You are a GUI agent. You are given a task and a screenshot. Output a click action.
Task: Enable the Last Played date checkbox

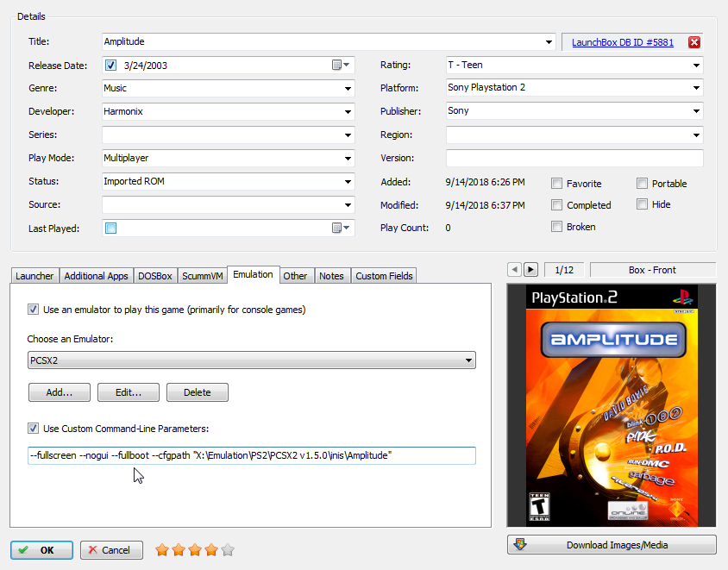point(110,228)
